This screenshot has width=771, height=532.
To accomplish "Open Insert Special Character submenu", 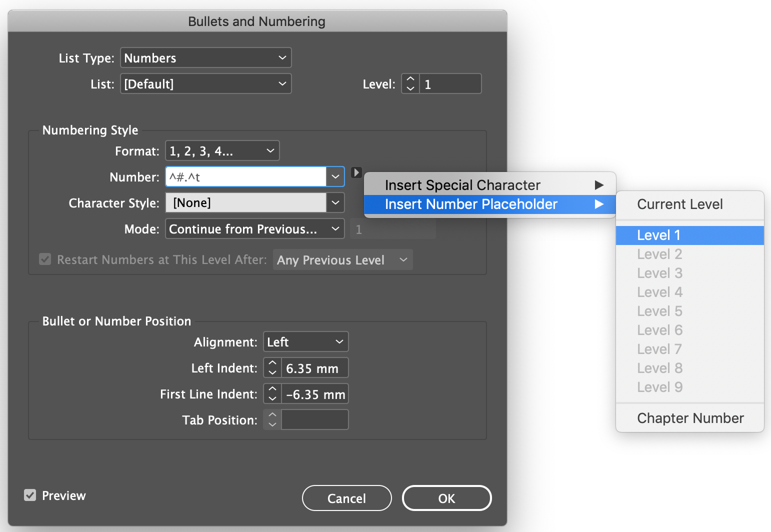I will click(x=489, y=185).
